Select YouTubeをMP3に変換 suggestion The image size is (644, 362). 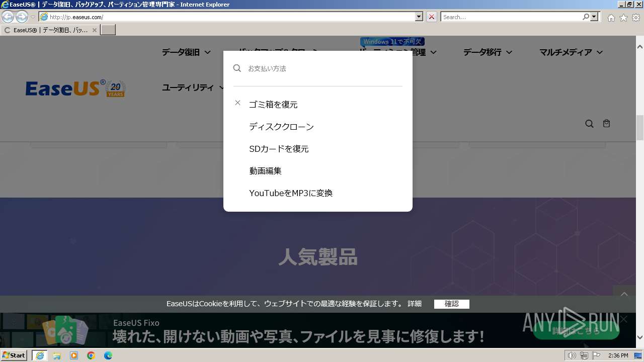(x=291, y=193)
